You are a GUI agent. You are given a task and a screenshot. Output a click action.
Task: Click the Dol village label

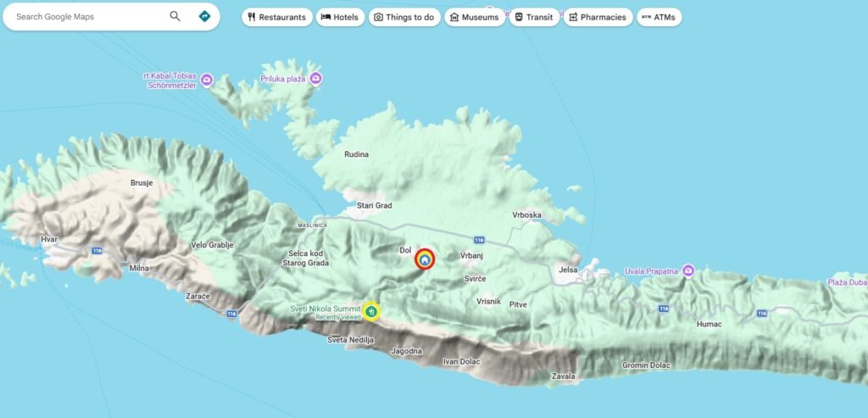405,250
